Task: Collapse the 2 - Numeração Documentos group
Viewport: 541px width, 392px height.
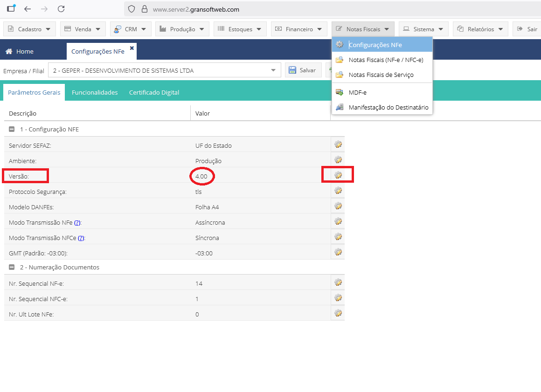Action: [12, 267]
